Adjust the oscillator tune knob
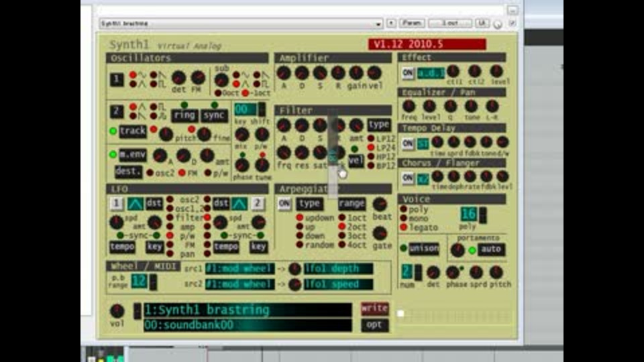The image size is (644, 362). point(262,165)
